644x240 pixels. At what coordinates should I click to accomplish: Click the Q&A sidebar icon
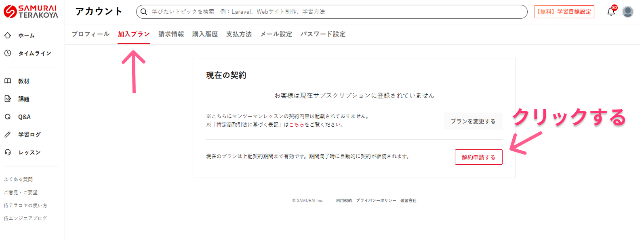coord(8,117)
